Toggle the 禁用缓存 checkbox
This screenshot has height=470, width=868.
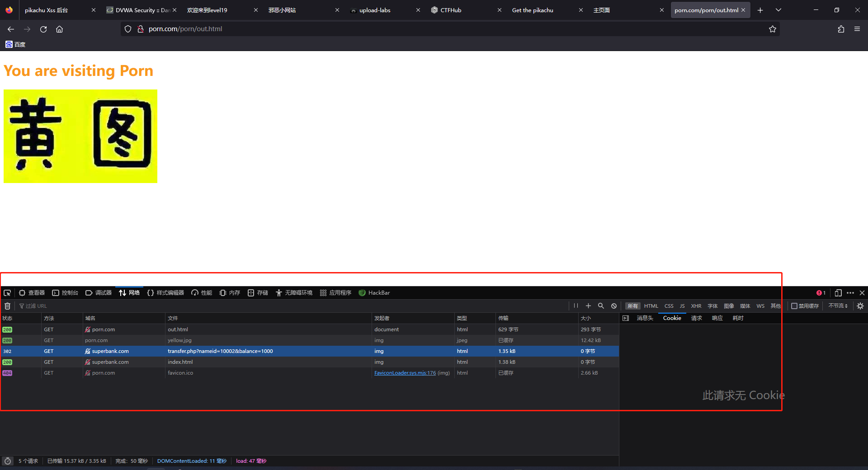tap(794, 306)
